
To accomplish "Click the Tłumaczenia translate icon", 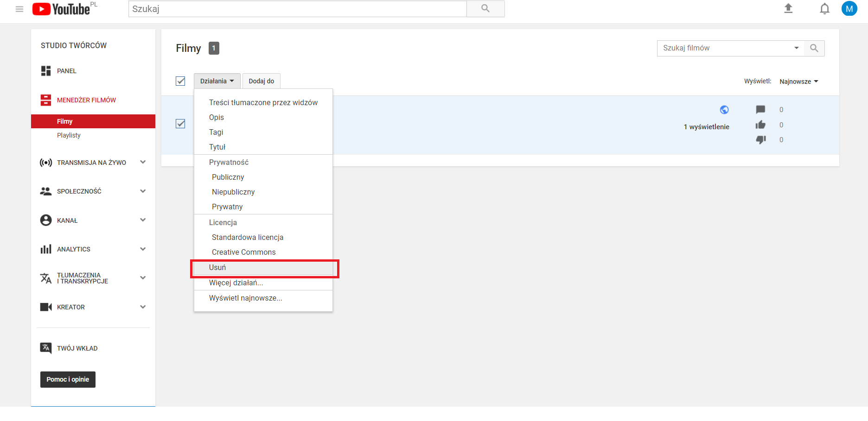I will point(46,278).
